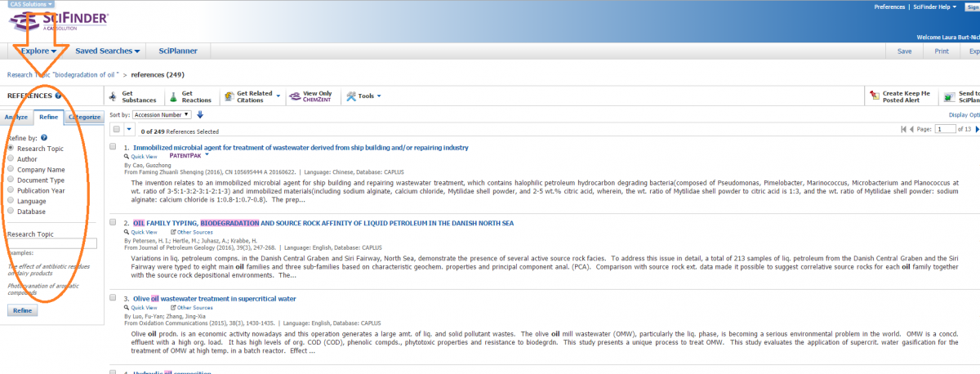Click the Get Substances icon
980x374 pixels.
coord(113,96)
